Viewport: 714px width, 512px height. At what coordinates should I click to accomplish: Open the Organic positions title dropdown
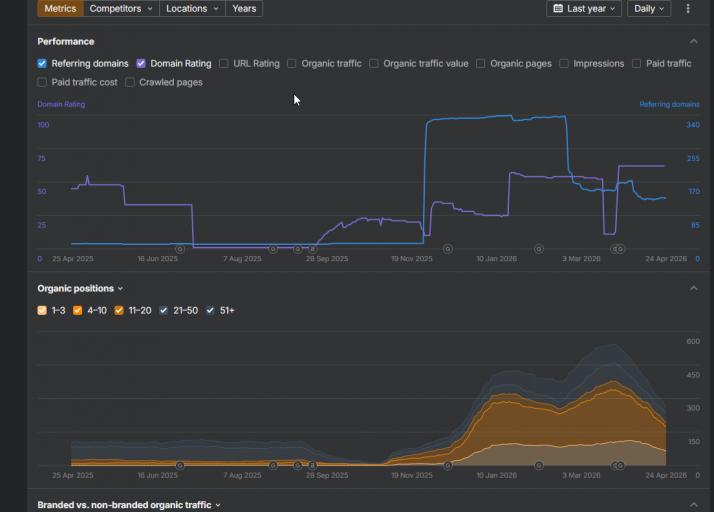pos(80,288)
